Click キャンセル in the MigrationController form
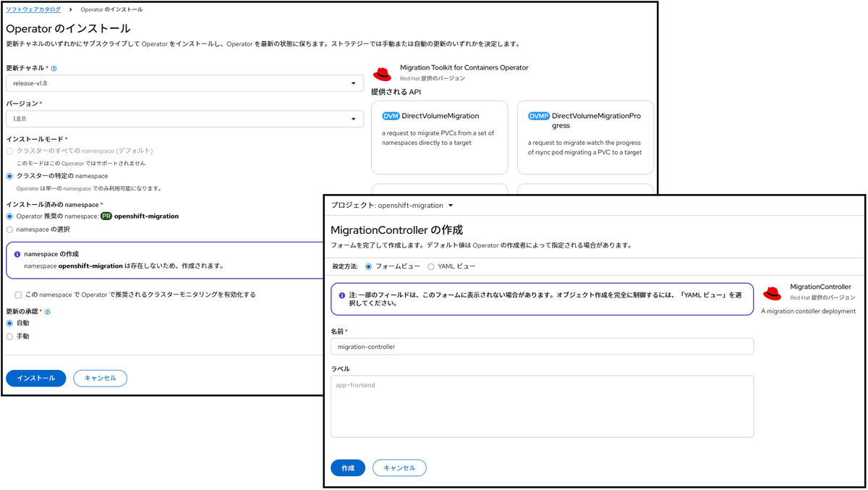The width and height of the screenshot is (868, 490). click(x=399, y=468)
